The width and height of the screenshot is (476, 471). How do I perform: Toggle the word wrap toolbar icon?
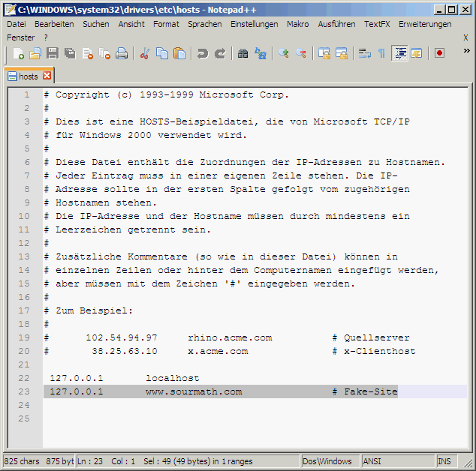(x=365, y=54)
